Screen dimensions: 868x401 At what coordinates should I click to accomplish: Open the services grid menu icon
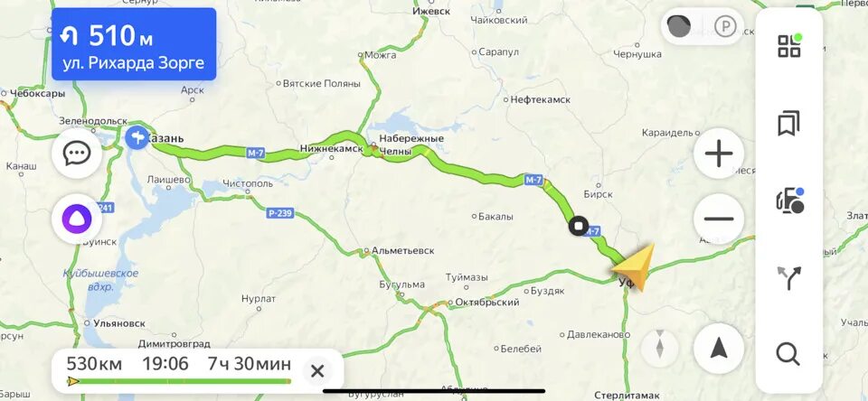[x=788, y=45]
